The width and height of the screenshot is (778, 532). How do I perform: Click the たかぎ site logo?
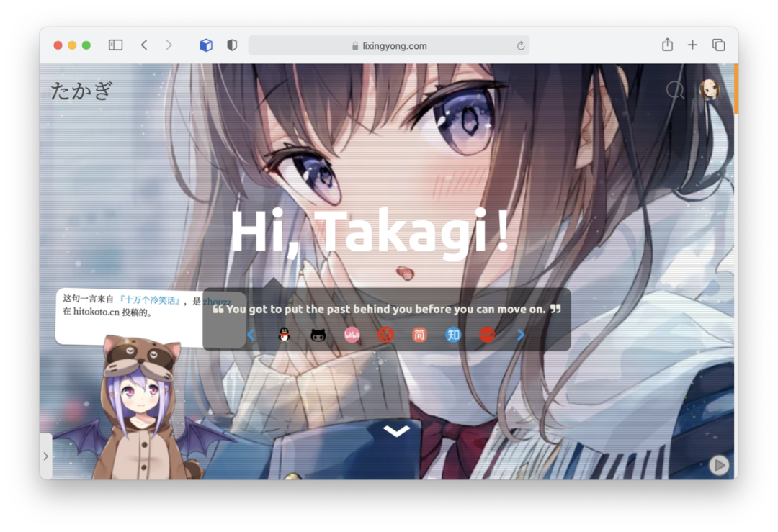pyautogui.click(x=82, y=91)
